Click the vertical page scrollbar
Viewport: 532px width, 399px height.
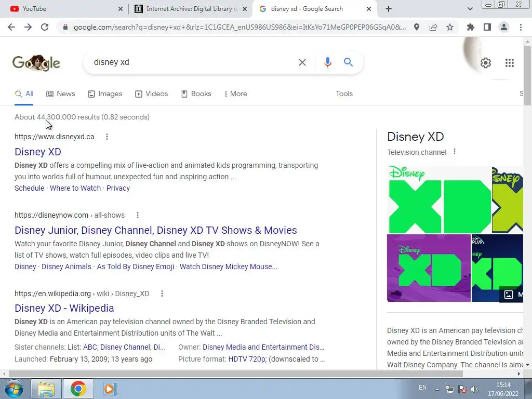(527, 75)
